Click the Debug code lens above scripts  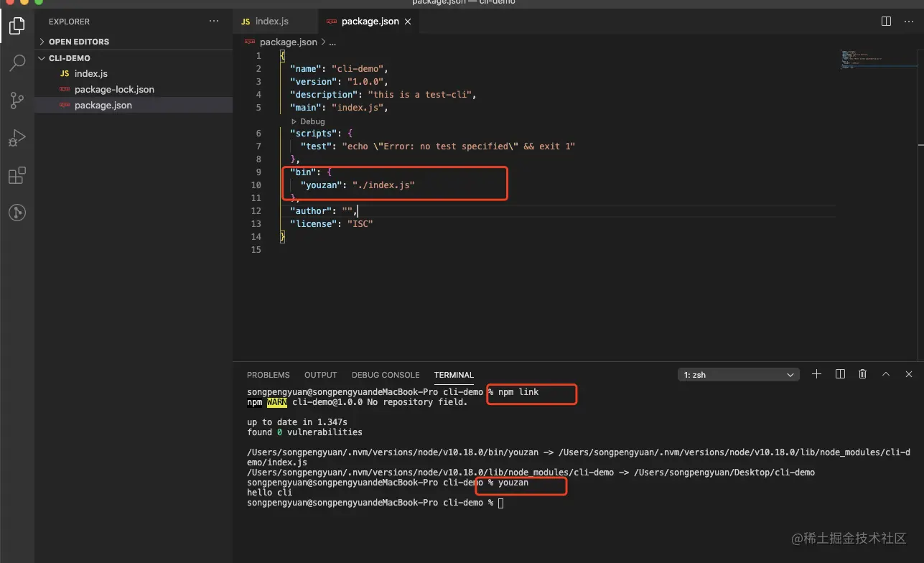click(x=308, y=121)
